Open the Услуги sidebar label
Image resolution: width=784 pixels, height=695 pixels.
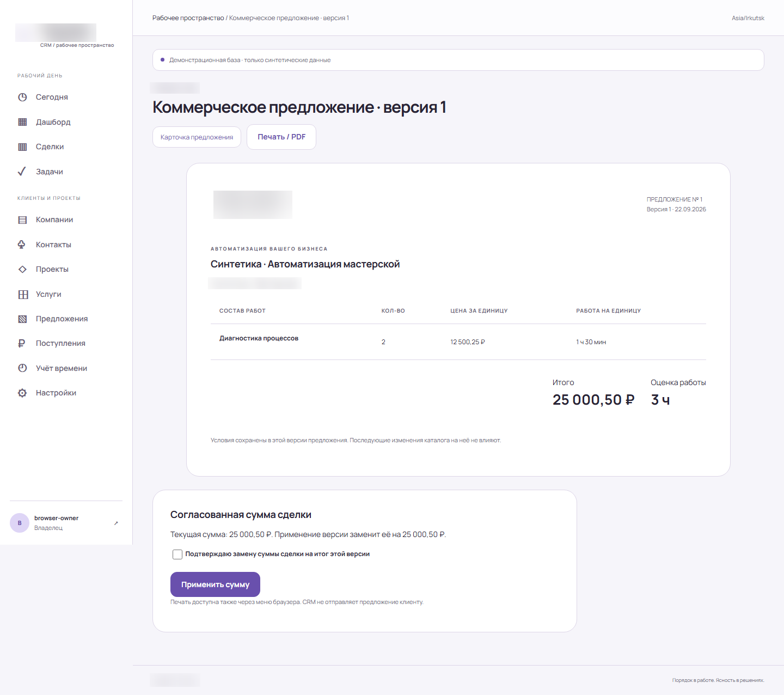click(48, 294)
